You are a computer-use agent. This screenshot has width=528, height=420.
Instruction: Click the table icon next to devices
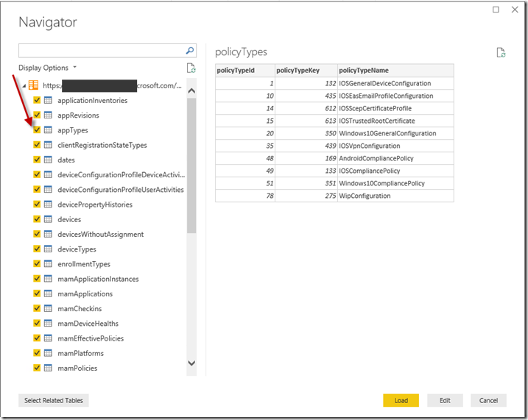point(48,219)
